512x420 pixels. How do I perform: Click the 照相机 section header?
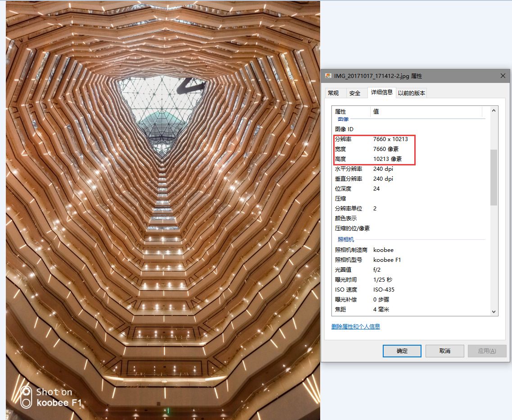(346, 240)
